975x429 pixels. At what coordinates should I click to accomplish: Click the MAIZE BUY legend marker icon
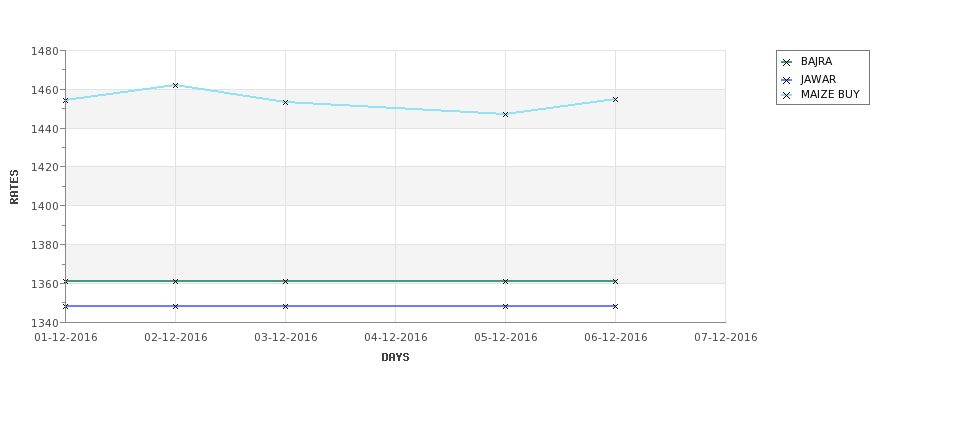coord(787,95)
